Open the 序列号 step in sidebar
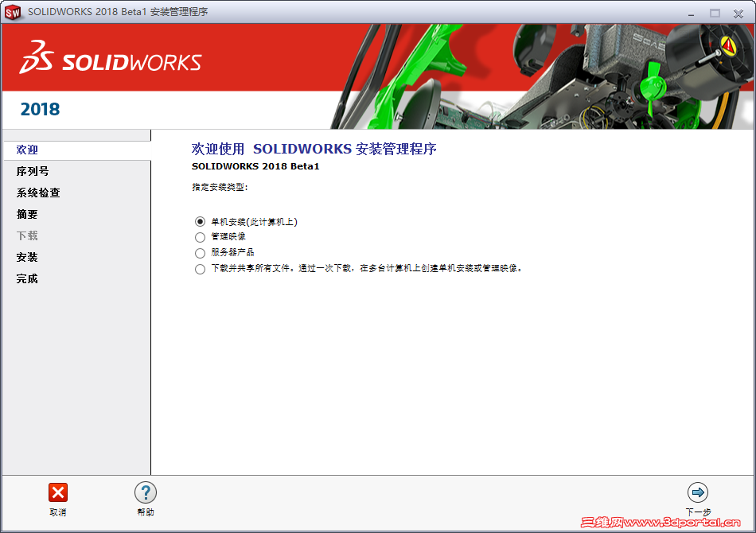Screen dimensions: 756x533 coord(33,172)
